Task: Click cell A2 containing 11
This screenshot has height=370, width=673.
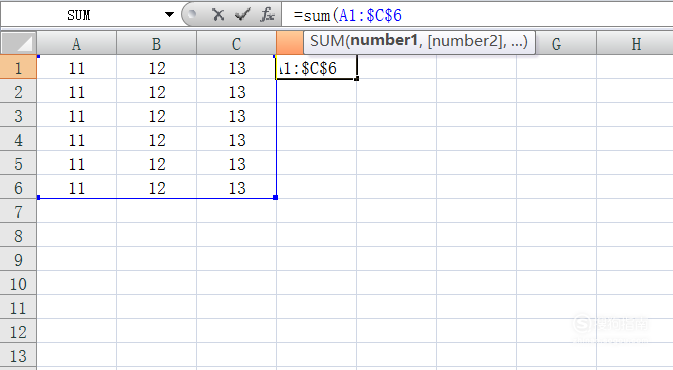Action: tap(76, 92)
